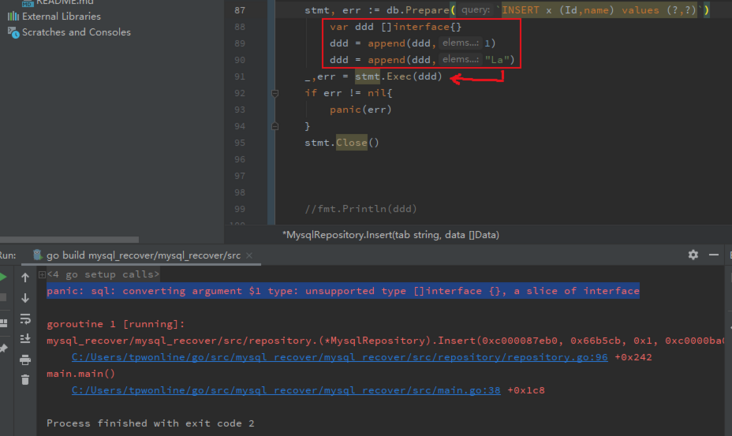Image resolution: width=732 pixels, height=436 pixels.
Task: Click fold end marker at line 94
Action: pos(275,126)
